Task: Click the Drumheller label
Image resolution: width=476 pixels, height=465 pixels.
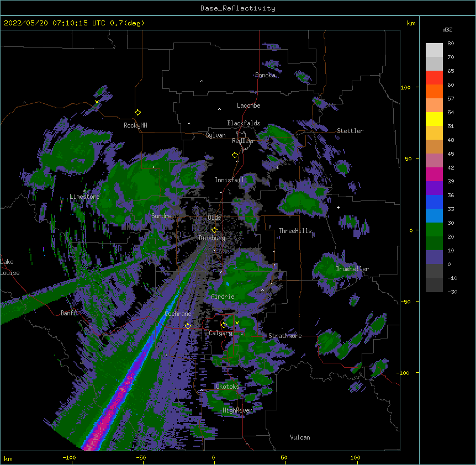Action: [352, 269]
